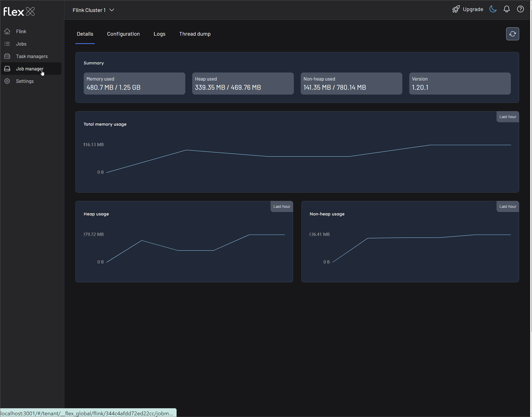Click the Heap usage line chart

click(196, 249)
